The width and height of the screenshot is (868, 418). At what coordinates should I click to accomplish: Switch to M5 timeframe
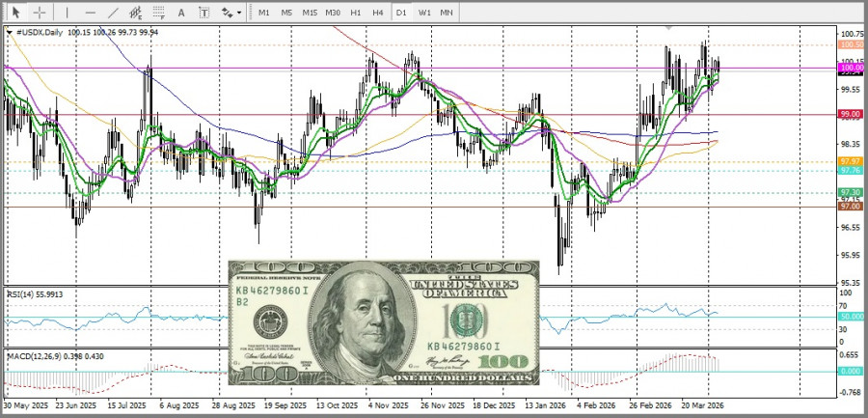point(286,13)
